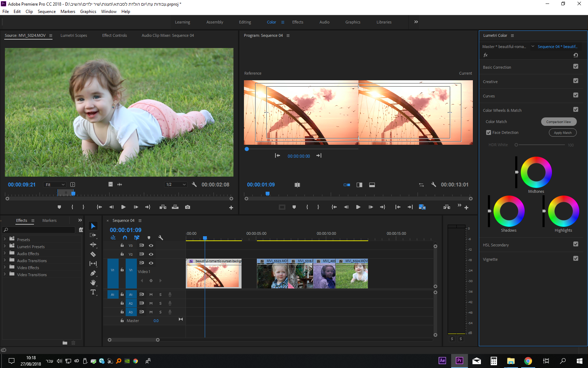Select the MVI_5024.MOV clip in timeline
This screenshot has width=588, height=368.
click(x=352, y=275)
